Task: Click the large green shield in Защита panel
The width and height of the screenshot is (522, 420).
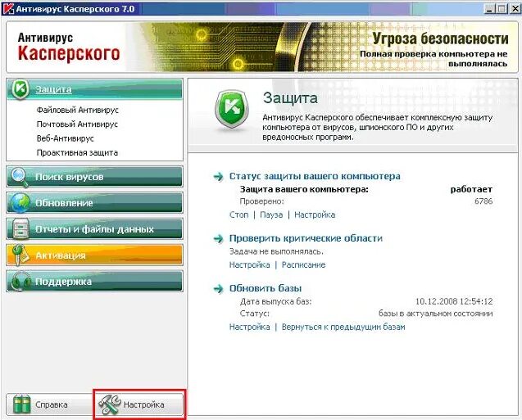Action: (x=231, y=110)
